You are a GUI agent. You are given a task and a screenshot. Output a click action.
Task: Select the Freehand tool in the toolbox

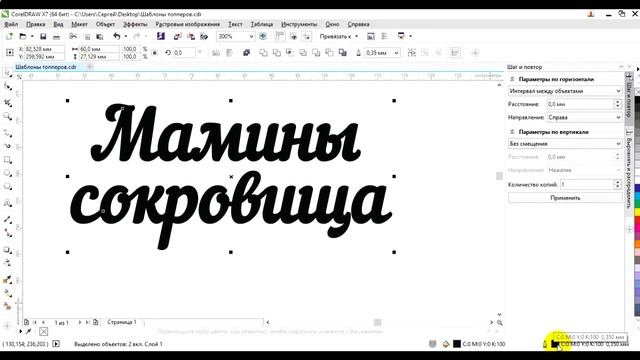[x=7, y=132]
